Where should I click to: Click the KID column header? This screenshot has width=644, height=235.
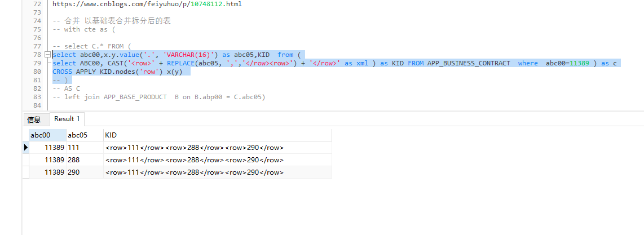pos(217,135)
